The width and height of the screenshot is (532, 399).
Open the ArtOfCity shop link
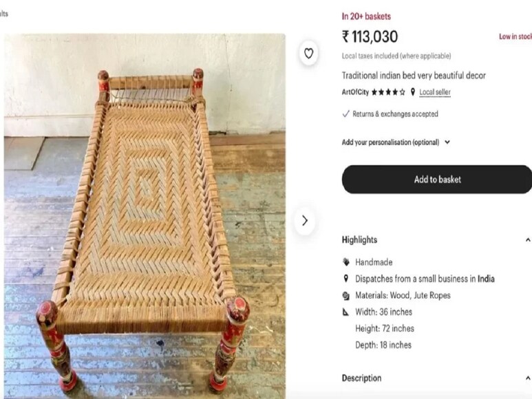pyautogui.click(x=355, y=92)
